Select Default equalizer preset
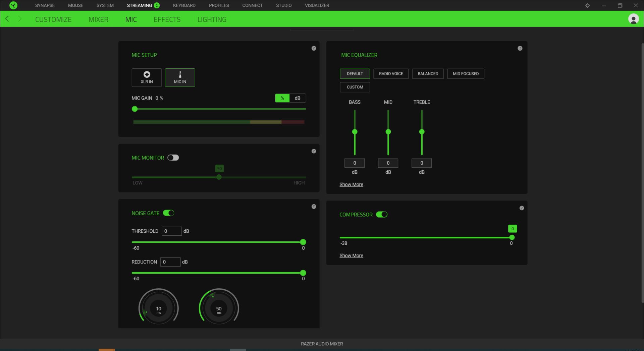The image size is (644, 351). click(355, 74)
